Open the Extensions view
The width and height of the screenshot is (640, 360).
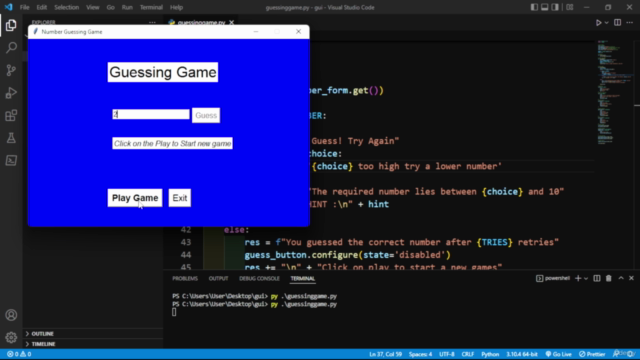click(x=11, y=116)
